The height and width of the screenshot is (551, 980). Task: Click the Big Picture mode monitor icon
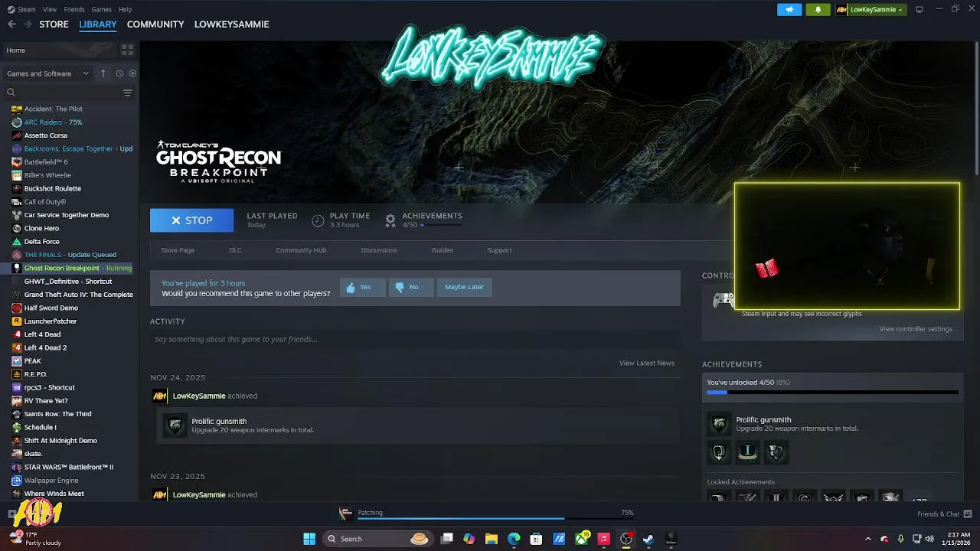pyautogui.click(x=920, y=9)
